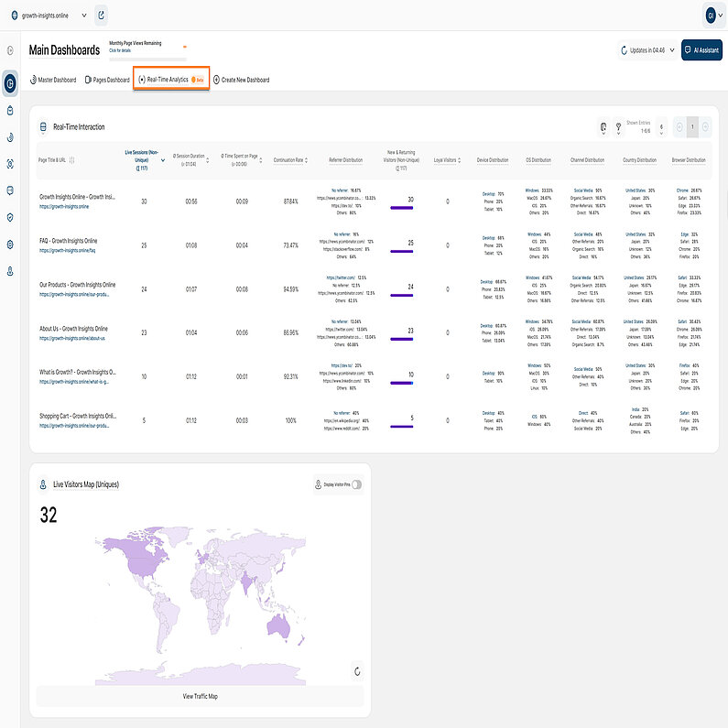The width and height of the screenshot is (728, 728).
Task: Click the Live Visitors Map person icon
Action: [x=43, y=484]
